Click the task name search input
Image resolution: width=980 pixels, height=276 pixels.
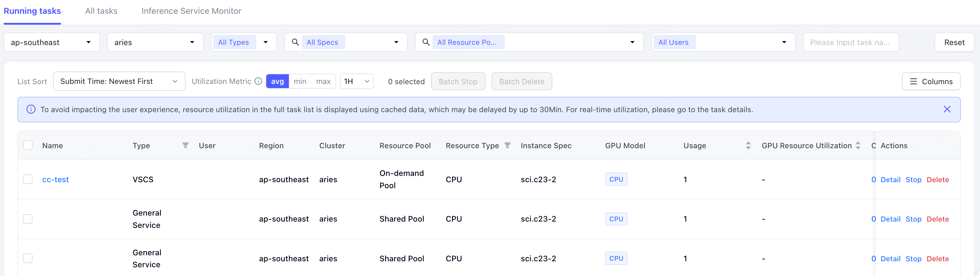[x=851, y=42]
